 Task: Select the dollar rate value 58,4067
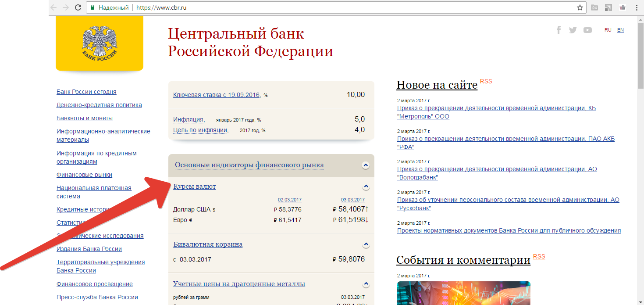pos(352,209)
